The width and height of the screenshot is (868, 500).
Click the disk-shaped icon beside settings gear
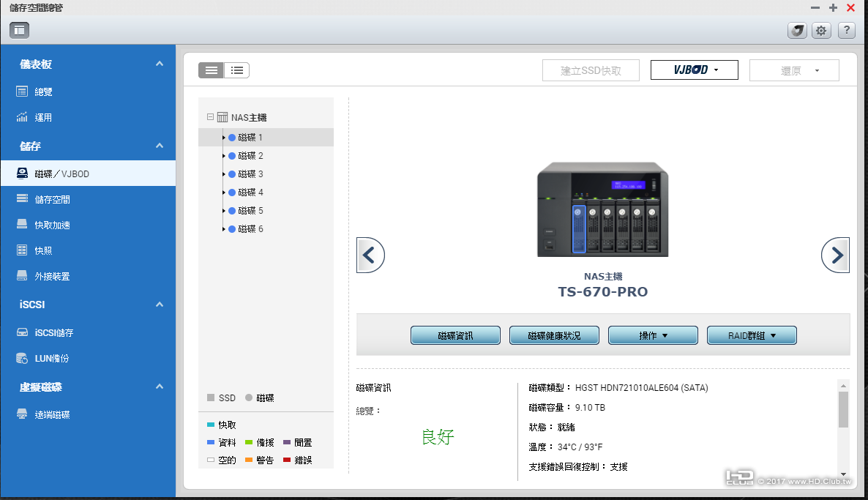pyautogui.click(x=797, y=31)
